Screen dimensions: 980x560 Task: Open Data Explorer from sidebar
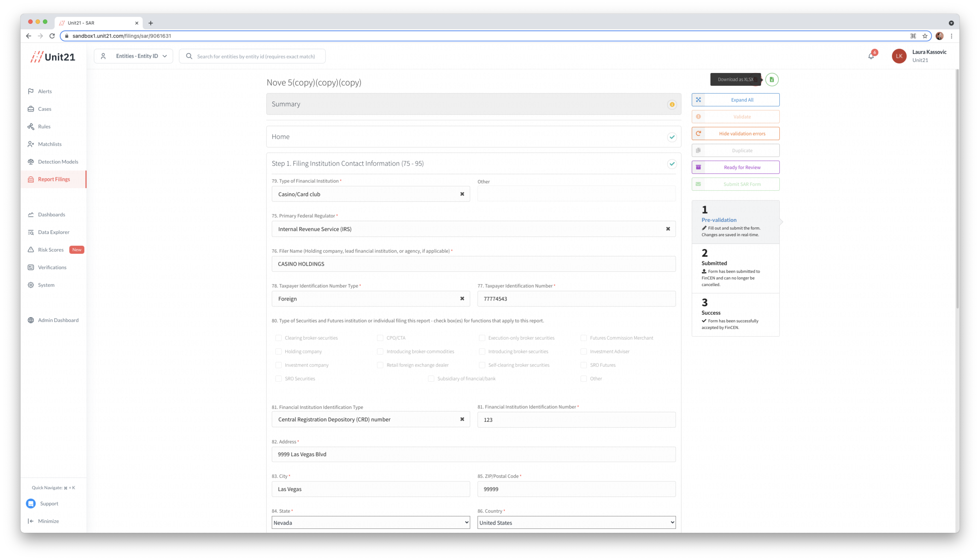(54, 232)
